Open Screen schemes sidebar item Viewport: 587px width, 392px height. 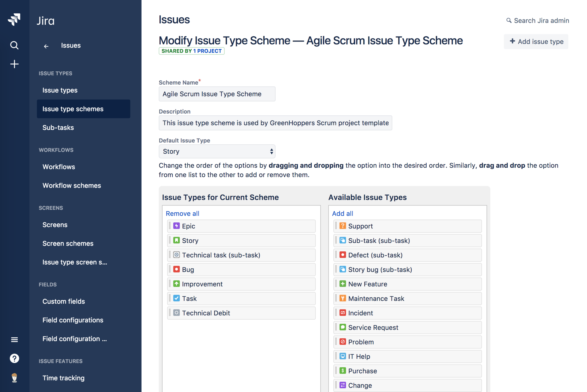click(68, 244)
